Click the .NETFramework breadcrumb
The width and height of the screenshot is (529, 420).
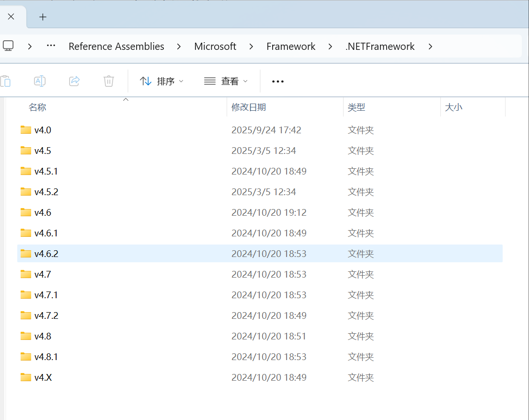(x=380, y=46)
